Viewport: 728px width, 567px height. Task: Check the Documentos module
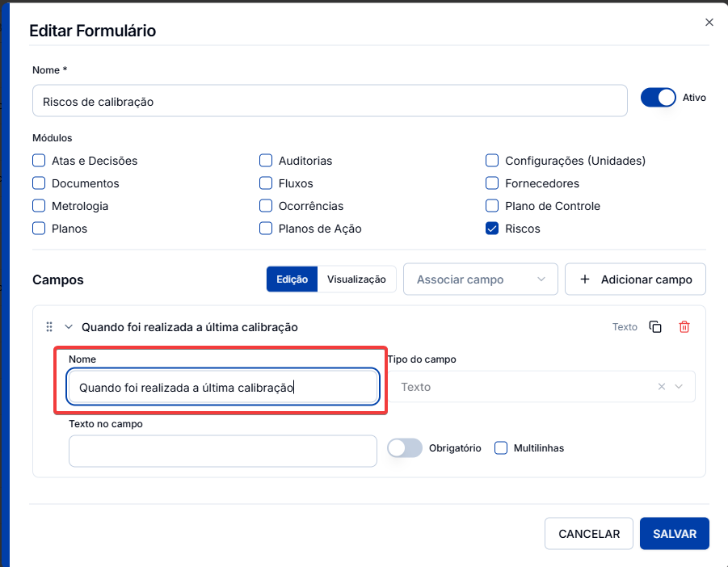click(39, 183)
